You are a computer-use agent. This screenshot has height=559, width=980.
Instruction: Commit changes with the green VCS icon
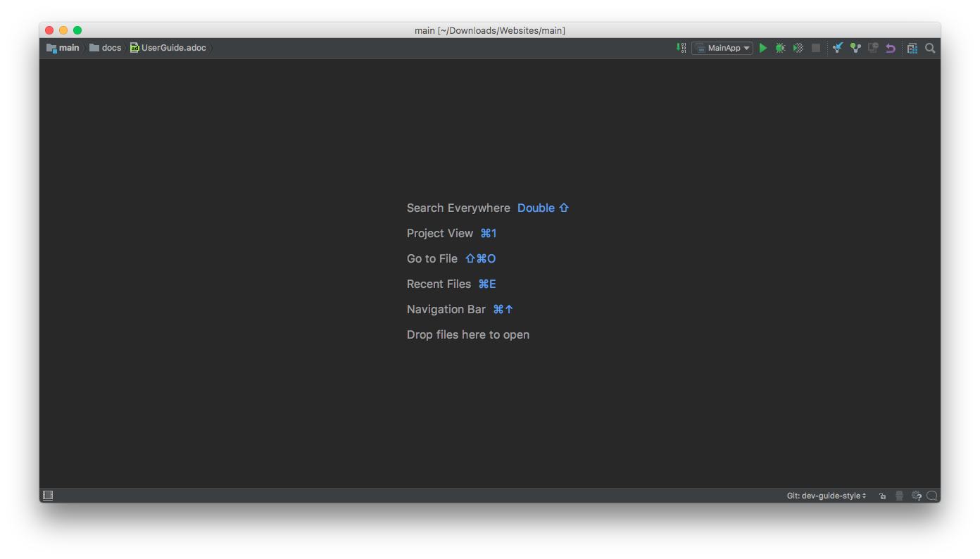point(855,48)
